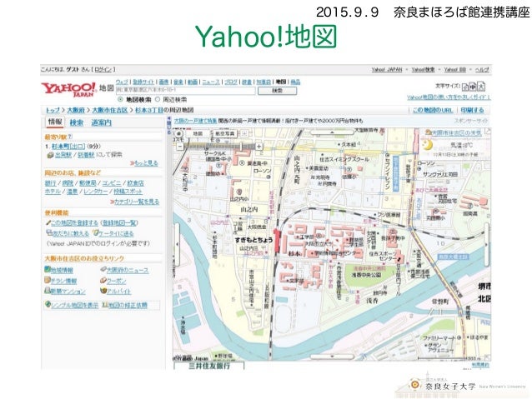
Task: Click the 登録地図一覧 link
Action: (119, 222)
